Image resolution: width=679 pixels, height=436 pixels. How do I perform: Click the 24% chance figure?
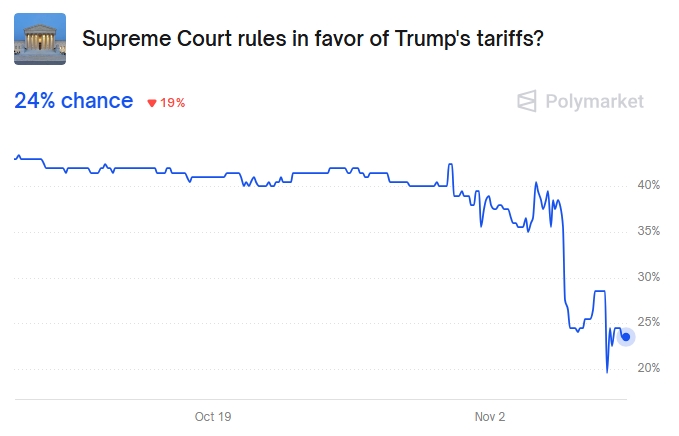click(x=73, y=101)
